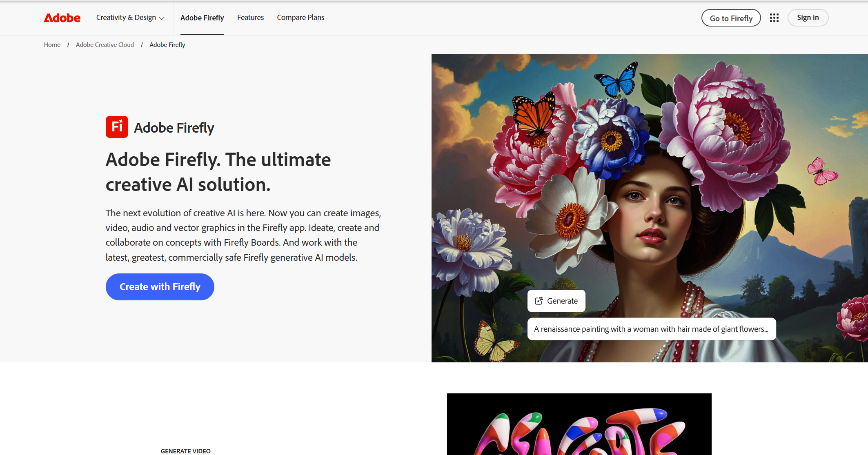Open the Compare Plans nav item

point(300,18)
